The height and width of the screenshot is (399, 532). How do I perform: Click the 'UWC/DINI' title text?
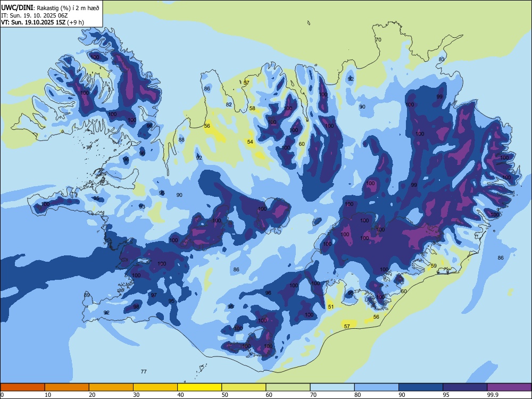(x=17, y=7)
